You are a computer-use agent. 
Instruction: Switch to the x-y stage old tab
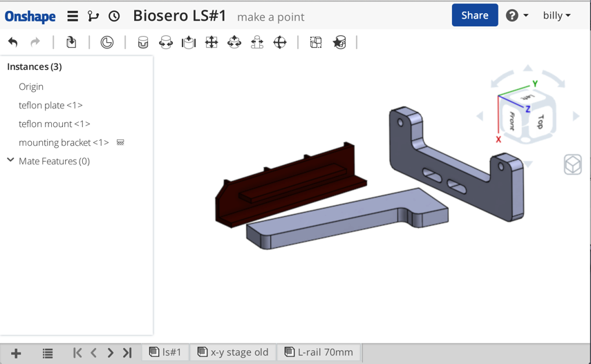tap(233, 352)
